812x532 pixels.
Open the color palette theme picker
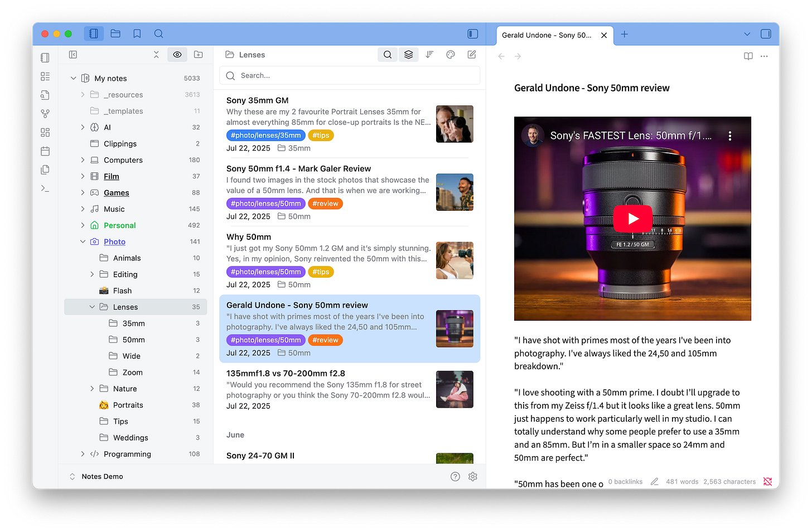450,54
